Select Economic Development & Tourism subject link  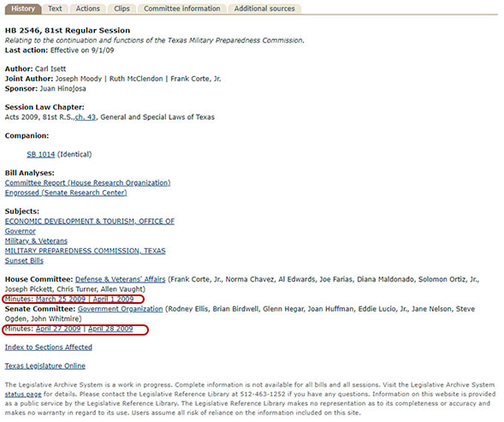coord(90,222)
